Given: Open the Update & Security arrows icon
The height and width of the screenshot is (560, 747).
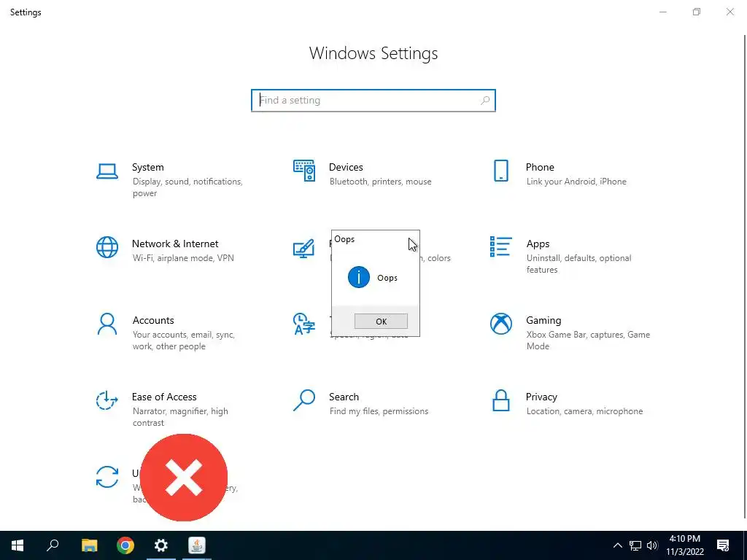Looking at the screenshot, I should (x=107, y=477).
